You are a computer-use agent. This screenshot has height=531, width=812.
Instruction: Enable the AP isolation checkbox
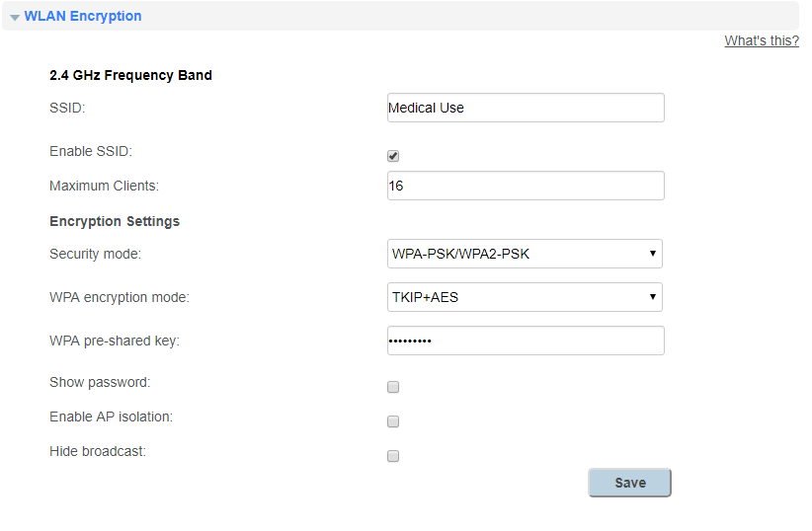[393, 421]
